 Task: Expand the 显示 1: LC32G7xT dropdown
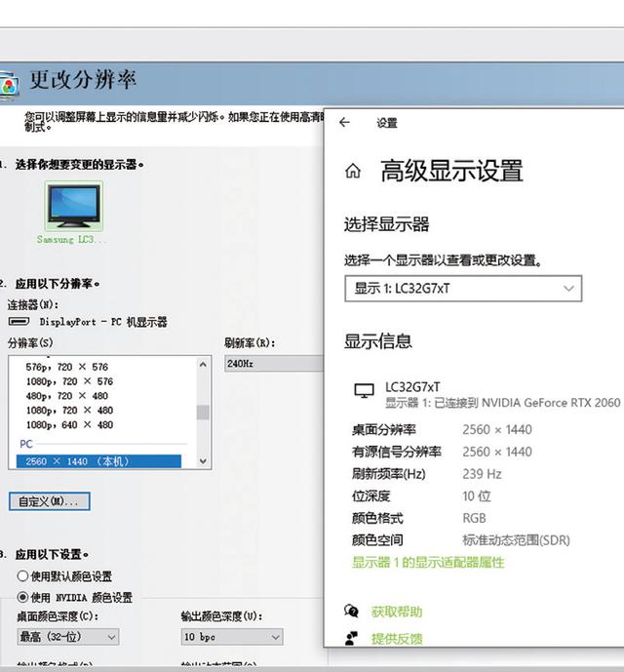pos(463,289)
